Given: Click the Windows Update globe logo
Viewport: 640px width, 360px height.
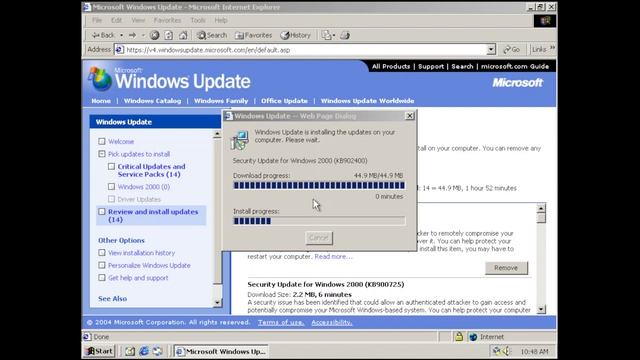Looking at the screenshot, I should pyautogui.click(x=100, y=79).
